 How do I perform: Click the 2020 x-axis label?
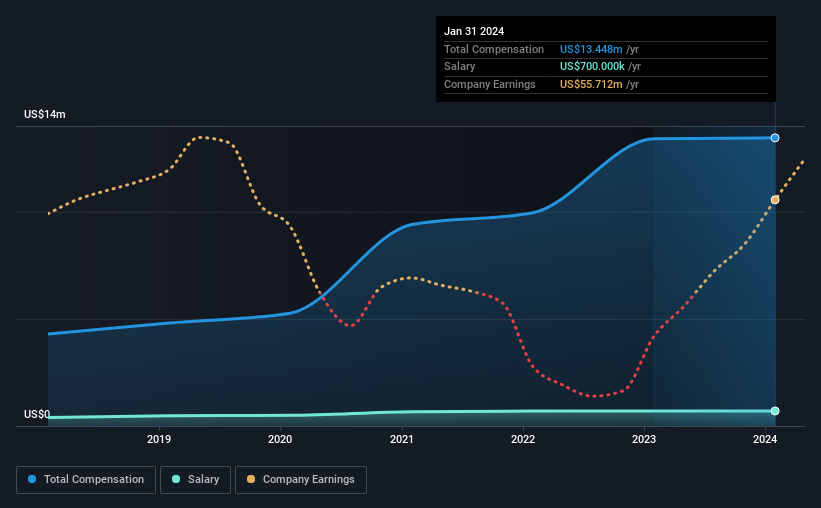click(280, 439)
